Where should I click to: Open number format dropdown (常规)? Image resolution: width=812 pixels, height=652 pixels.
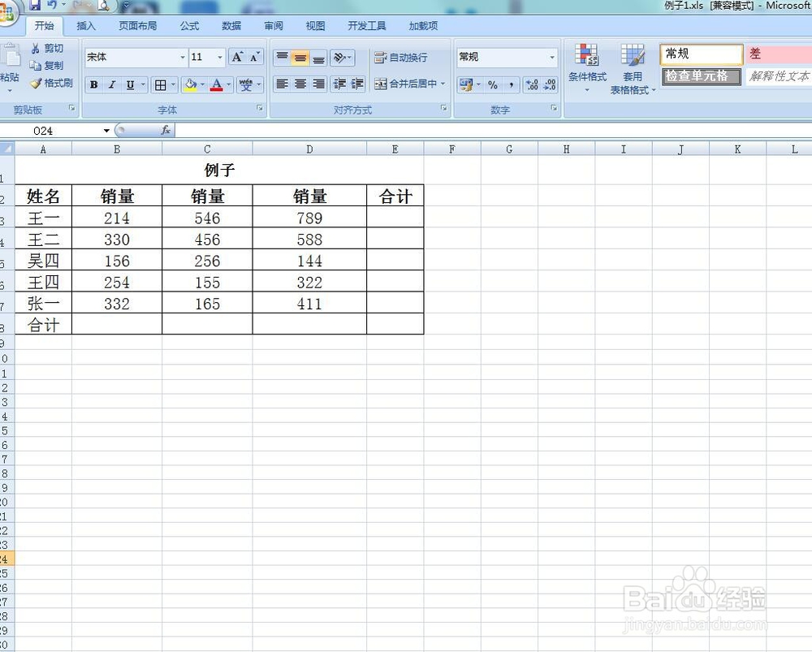click(552, 57)
